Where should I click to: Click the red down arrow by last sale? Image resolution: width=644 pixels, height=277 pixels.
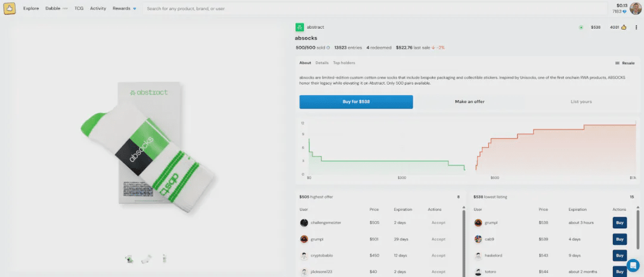coord(433,48)
